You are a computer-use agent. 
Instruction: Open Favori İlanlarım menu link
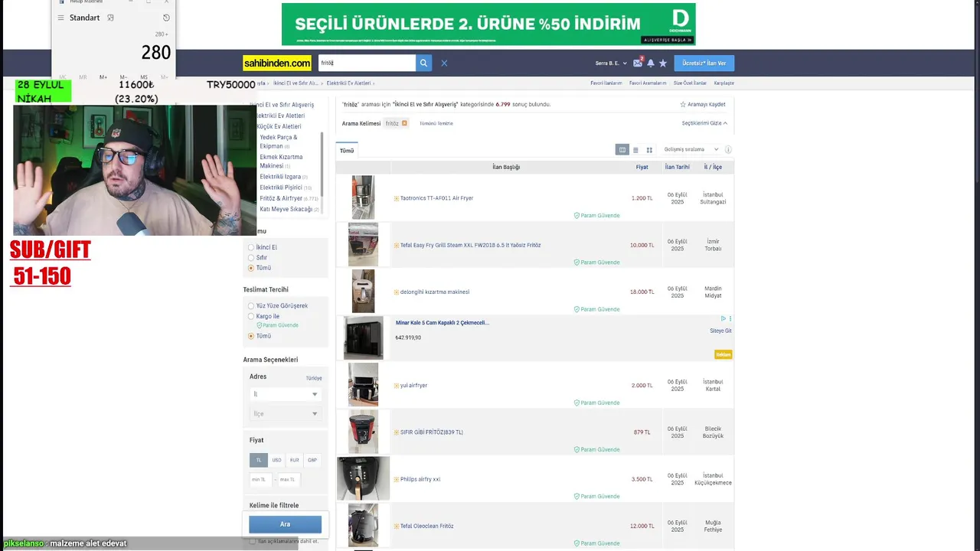(x=606, y=83)
